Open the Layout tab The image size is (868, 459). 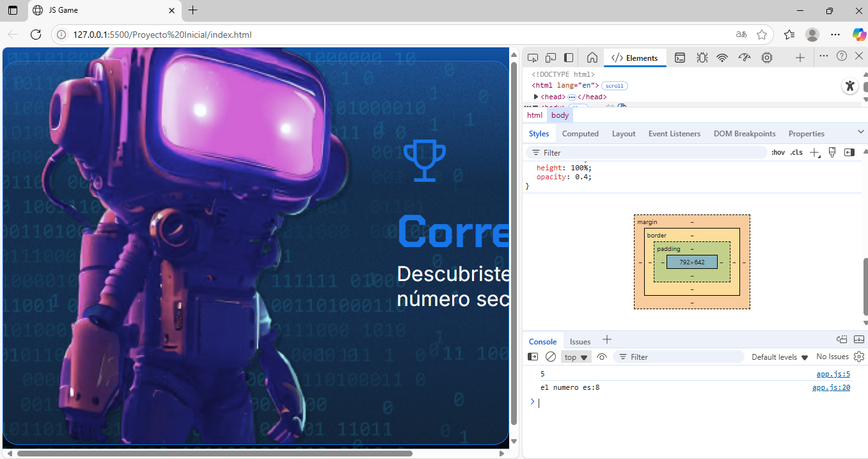click(x=624, y=134)
